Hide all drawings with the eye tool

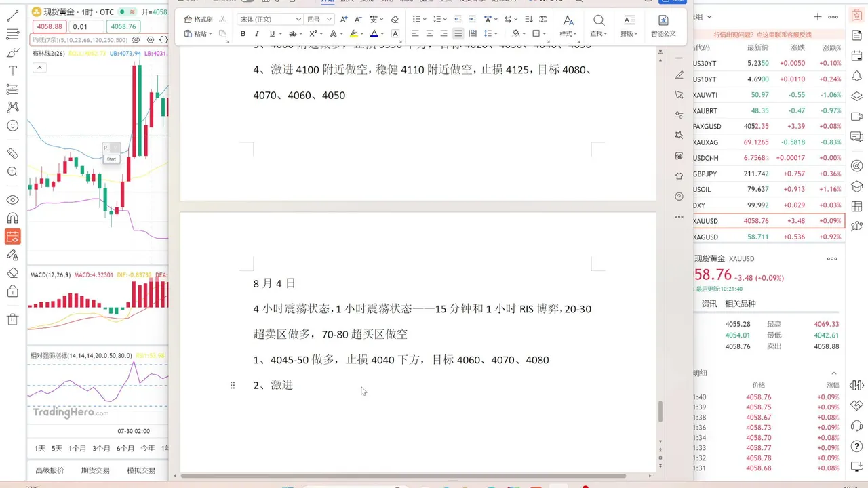pyautogui.click(x=12, y=200)
